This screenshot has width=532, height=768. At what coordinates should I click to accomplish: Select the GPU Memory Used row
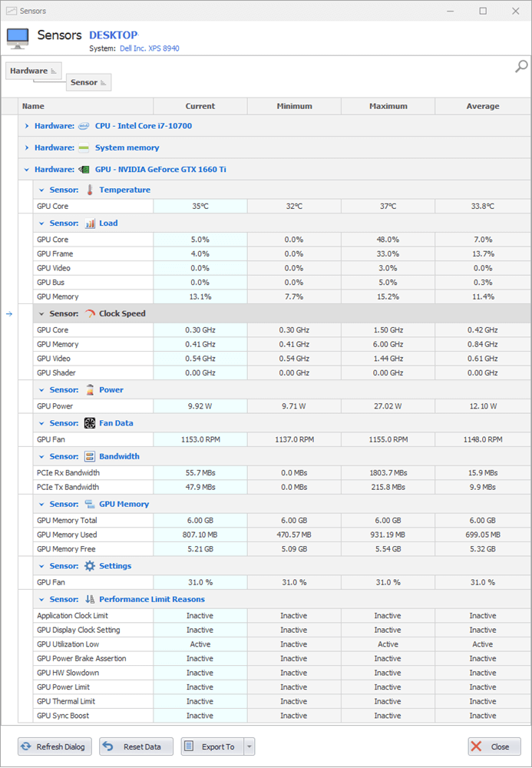click(x=282, y=535)
